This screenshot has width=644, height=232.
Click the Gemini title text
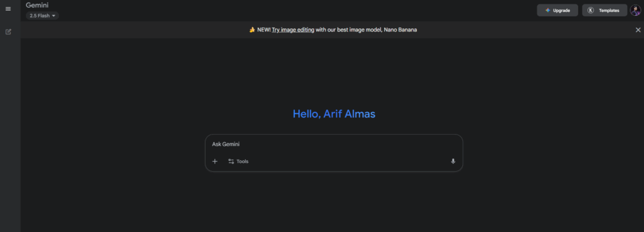[x=37, y=5]
